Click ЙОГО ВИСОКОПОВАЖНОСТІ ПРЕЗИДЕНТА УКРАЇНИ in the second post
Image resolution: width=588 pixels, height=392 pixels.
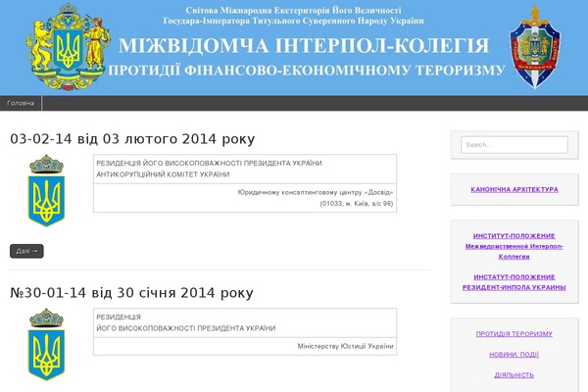click(185, 328)
